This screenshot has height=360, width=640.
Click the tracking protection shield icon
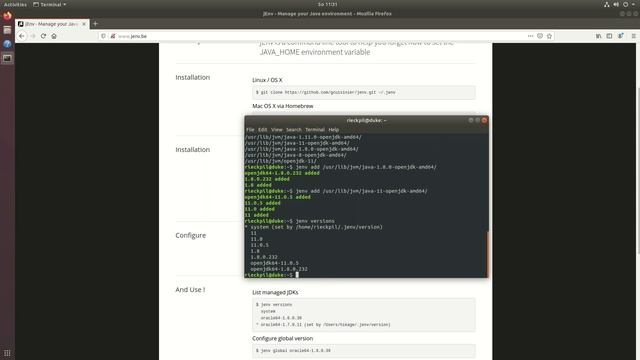click(x=103, y=36)
